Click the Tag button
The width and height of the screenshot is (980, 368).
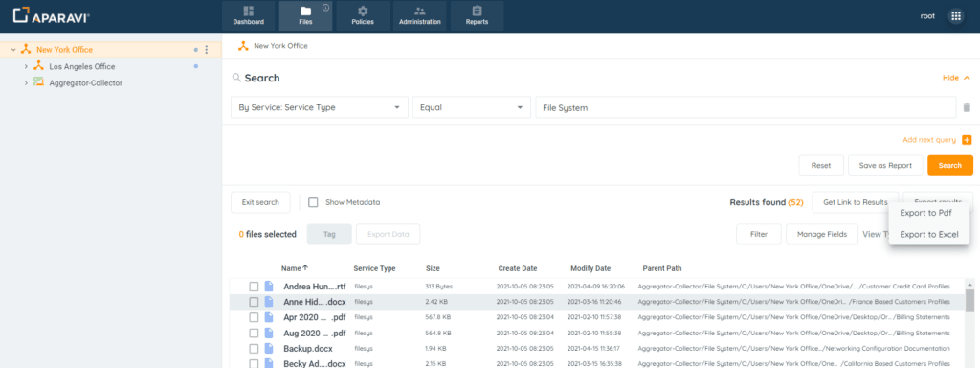tap(329, 234)
